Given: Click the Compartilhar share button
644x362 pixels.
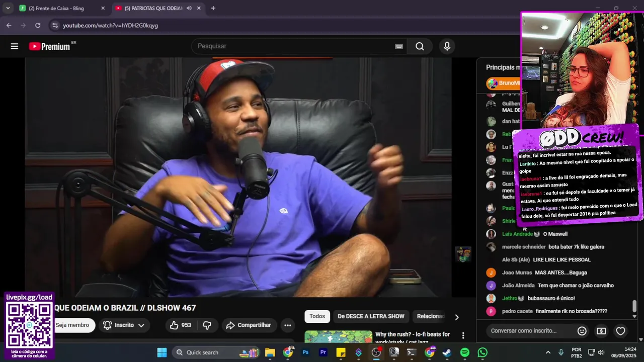Looking at the screenshot, I should coord(249,325).
